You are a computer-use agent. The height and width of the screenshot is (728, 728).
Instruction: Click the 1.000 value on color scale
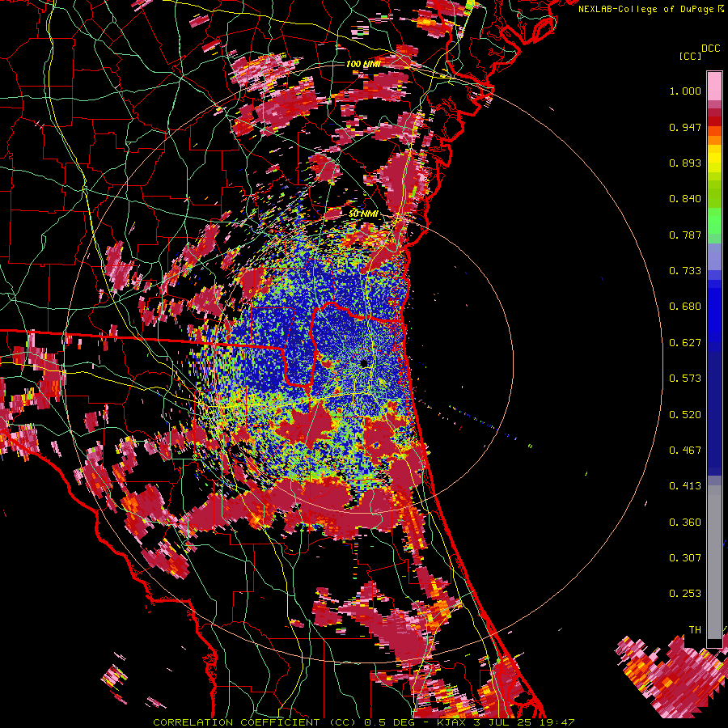pos(685,91)
